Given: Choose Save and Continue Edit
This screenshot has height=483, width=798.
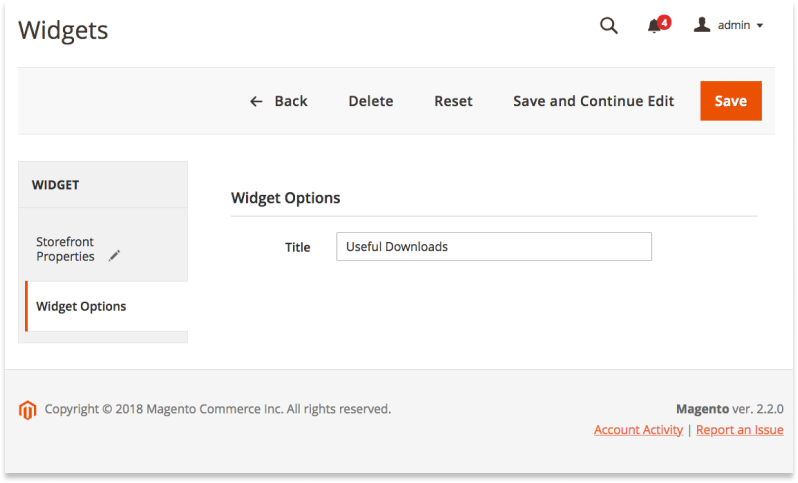Looking at the screenshot, I should tap(593, 101).
